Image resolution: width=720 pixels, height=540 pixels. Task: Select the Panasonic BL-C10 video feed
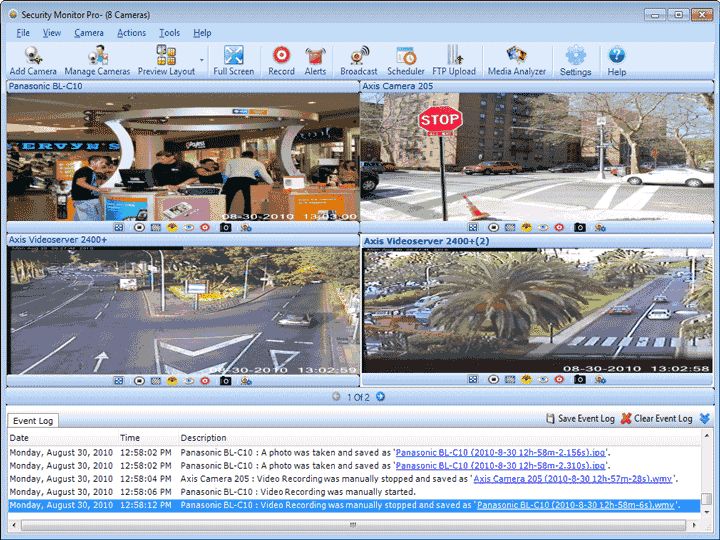(183, 157)
